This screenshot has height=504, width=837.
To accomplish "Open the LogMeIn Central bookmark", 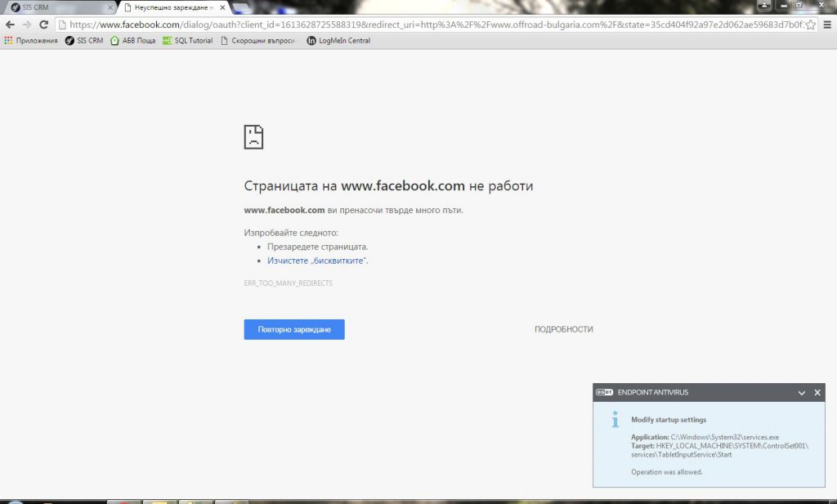I will coord(338,40).
